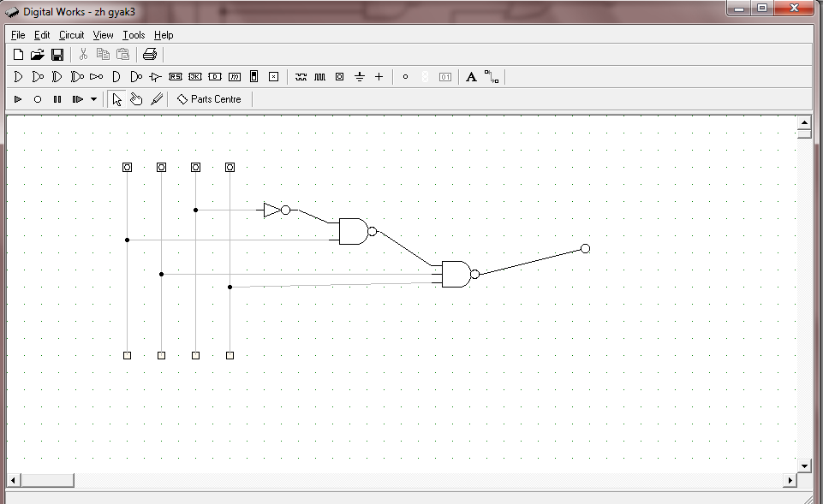Open the Tools menu
The height and width of the screenshot is (504, 823).
(x=134, y=35)
